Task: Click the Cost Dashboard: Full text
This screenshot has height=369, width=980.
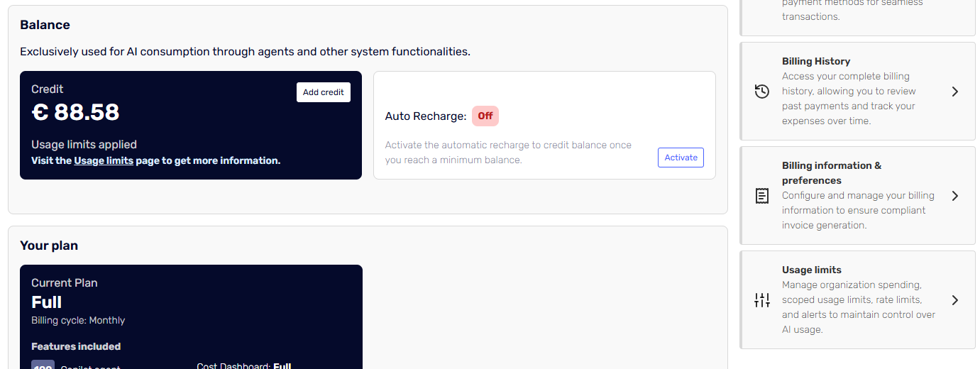Action: (x=244, y=365)
